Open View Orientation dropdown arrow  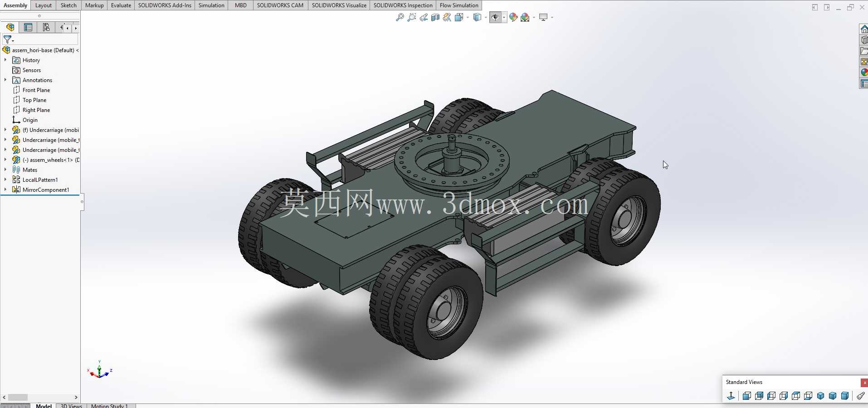468,18
